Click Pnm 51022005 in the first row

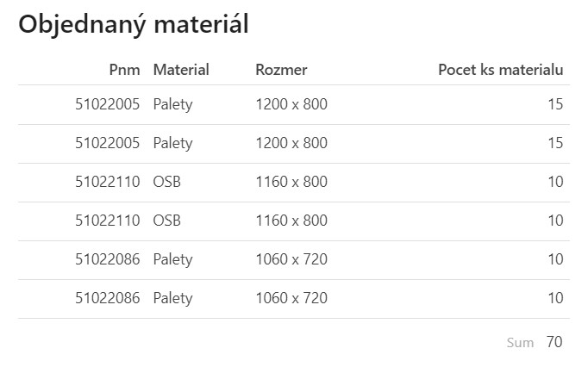pyautogui.click(x=107, y=104)
